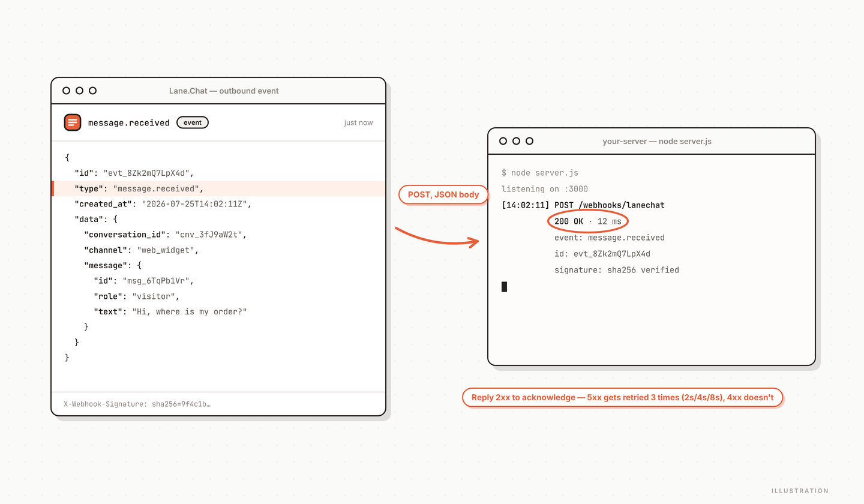Click the curved orange arrow head
Image resolution: width=864 pixels, height=504 pixels.
pyautogui.click(x=474, y=242)
